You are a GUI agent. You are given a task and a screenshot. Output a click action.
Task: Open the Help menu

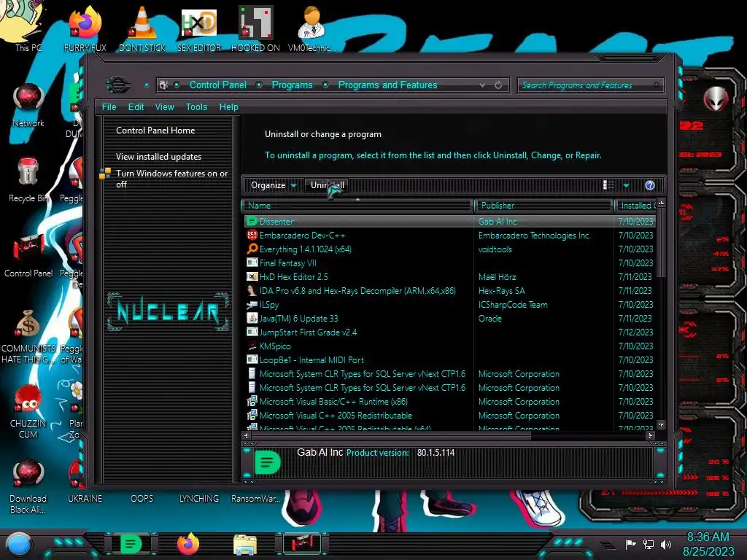pyautogui.click(x=228, y=107)
